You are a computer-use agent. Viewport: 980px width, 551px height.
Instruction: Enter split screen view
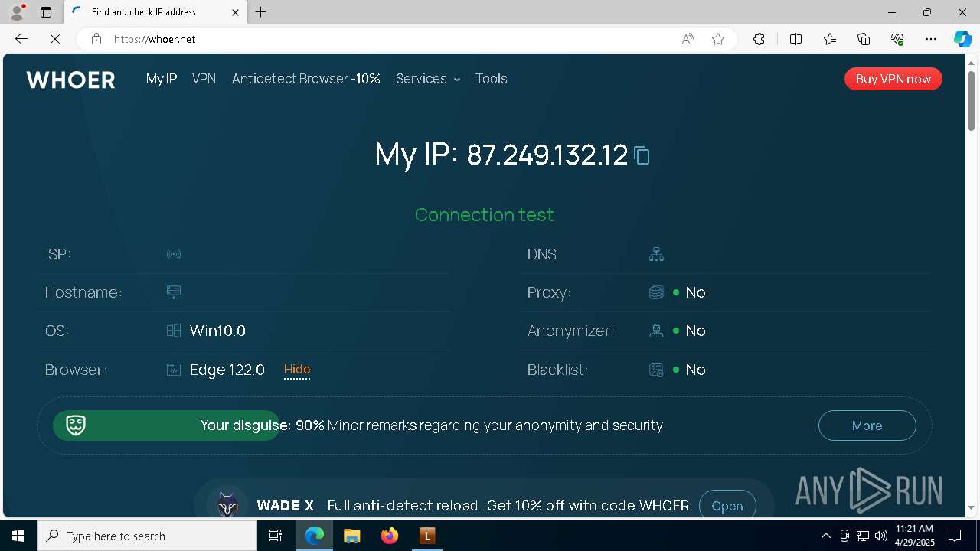pyautogui.click(x=795, y=39)
